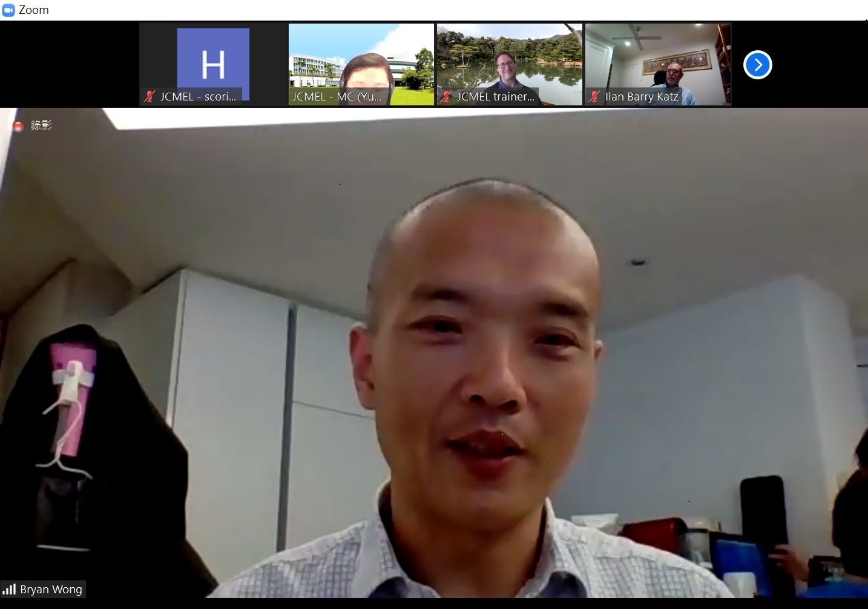Click the signal strength bars icon
The width and height of the screenshot is (868, 609).
pos(9,589)
